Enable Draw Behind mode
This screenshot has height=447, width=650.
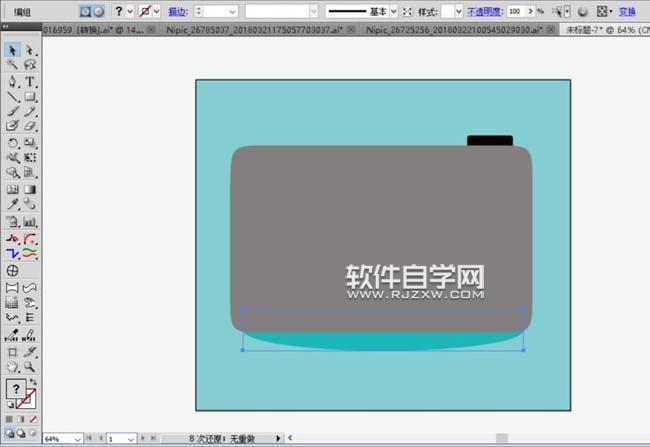tap(21, 434)
